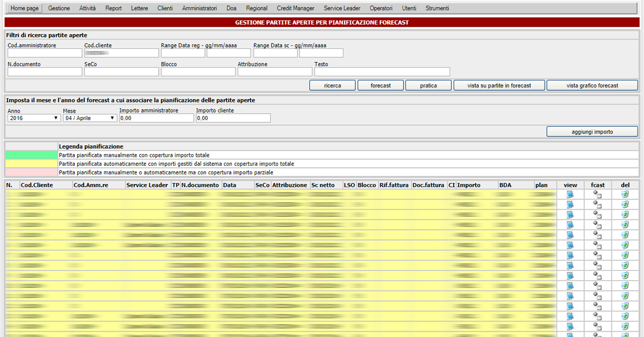Click del trash icon in fourth table row
644x337 pixels.
[625, 225]
